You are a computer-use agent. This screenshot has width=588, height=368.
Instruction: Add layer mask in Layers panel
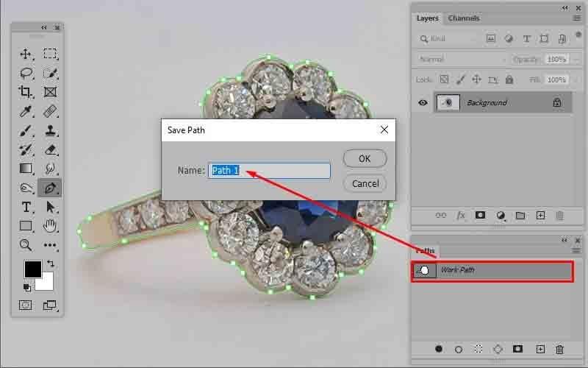pos(481,215)
